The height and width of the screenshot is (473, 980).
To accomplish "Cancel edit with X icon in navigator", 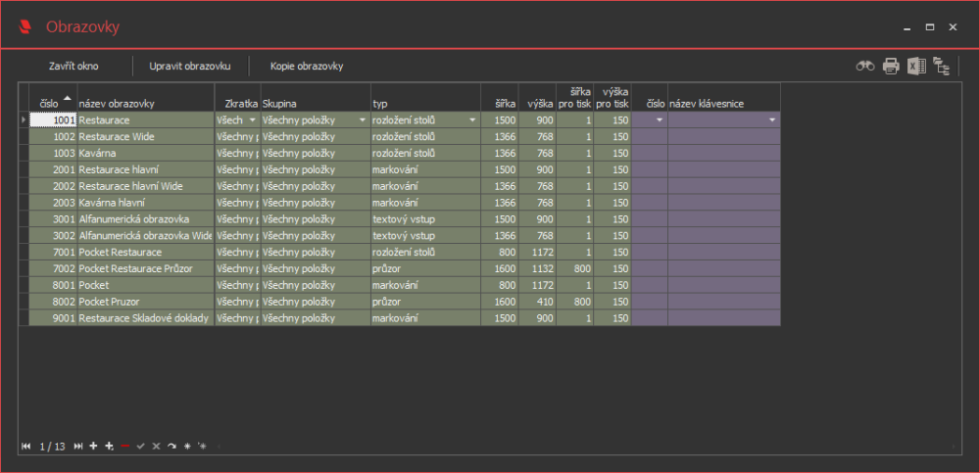I will tap(156, 447).
